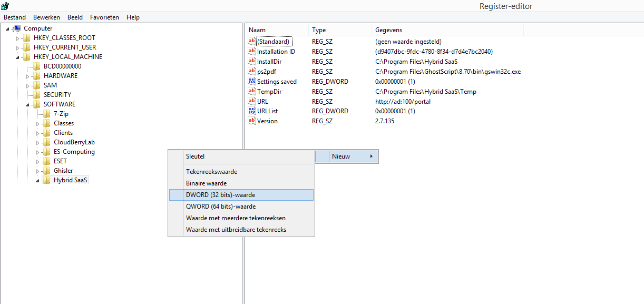Sort by the Naam column header
644x304 pixels.
257,30
